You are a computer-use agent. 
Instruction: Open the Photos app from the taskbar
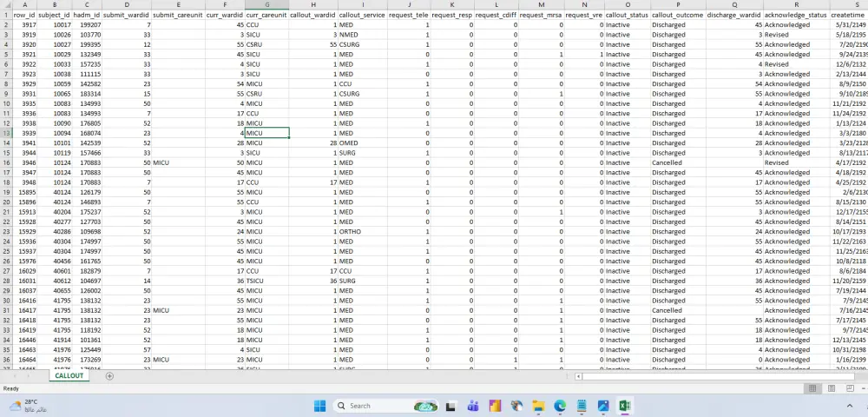(603, 406)
